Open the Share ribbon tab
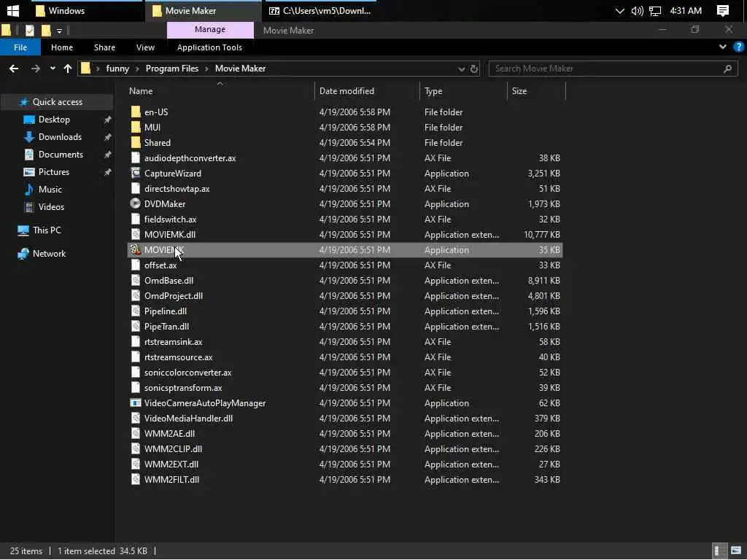 (104, 47)
